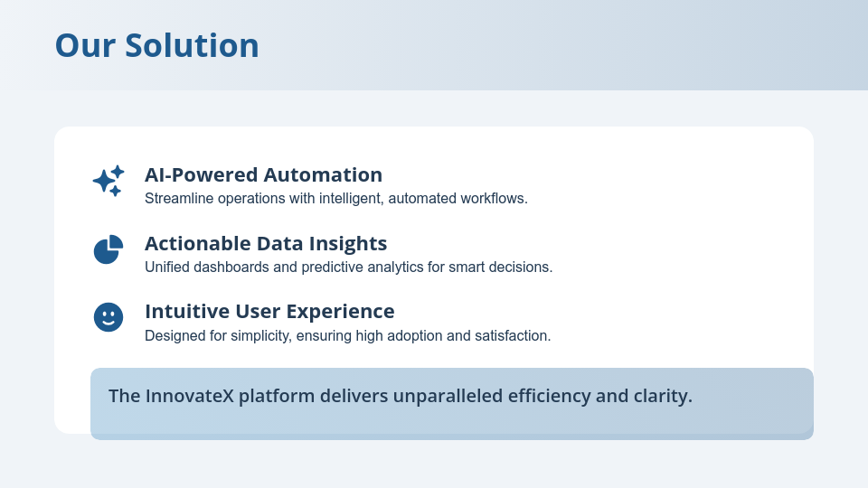Viewport: 868px width, 488px height.
Task: Select the "Our Solution" slide title
Action: 156,45
